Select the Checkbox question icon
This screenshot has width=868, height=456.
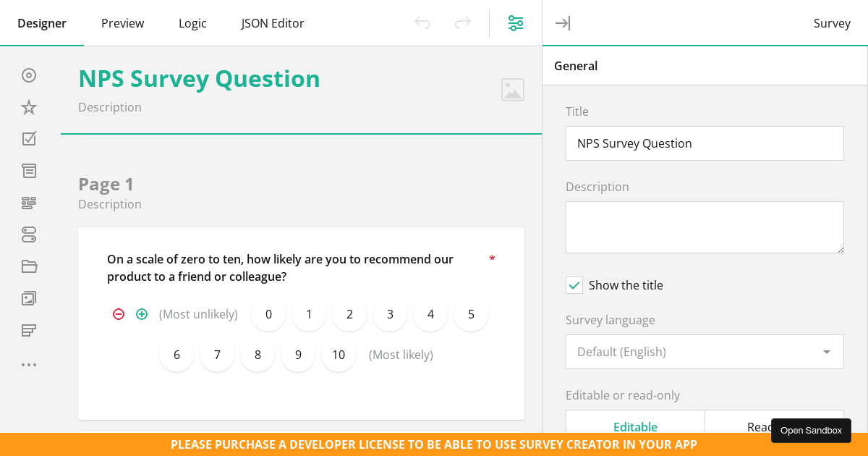[x=29, y=138]
